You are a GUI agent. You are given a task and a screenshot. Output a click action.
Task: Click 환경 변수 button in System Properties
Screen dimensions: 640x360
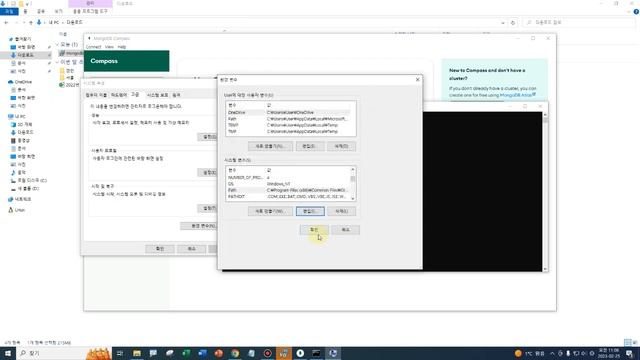pos(198,226)
